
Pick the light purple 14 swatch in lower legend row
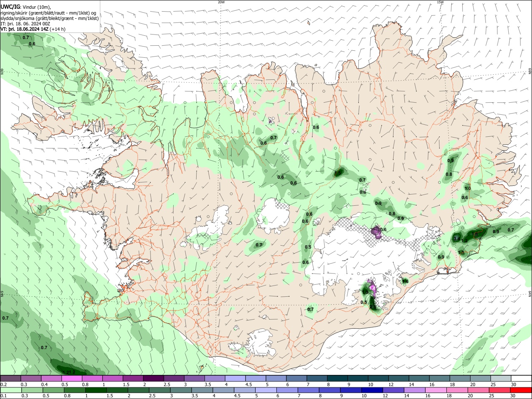(x=415, y=390)
